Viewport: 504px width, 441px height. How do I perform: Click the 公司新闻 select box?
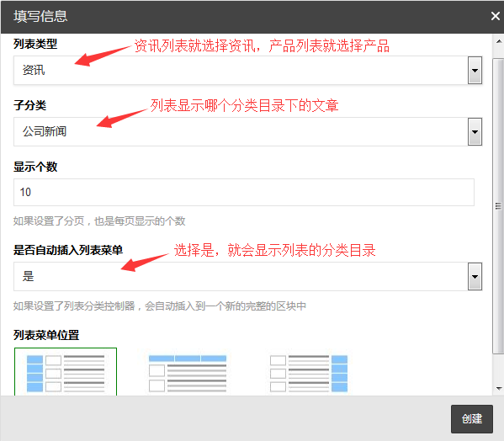[x=247, y=132]
